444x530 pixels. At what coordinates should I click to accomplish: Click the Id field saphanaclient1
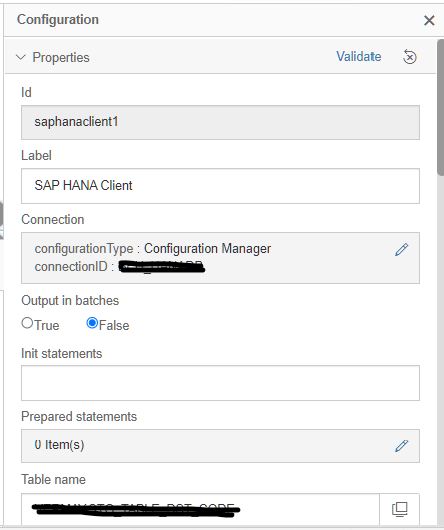click(220, 122)
